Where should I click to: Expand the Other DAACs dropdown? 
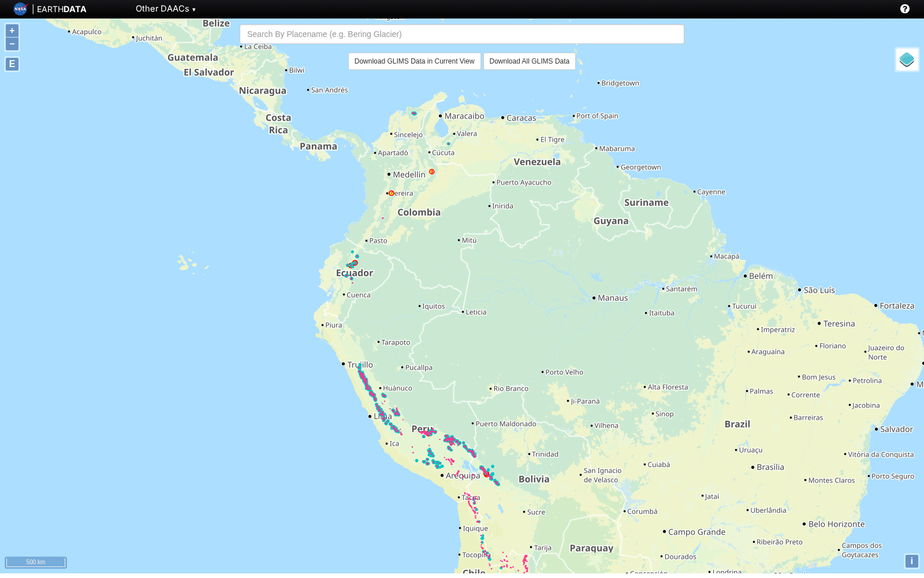[x=166, y=9]
